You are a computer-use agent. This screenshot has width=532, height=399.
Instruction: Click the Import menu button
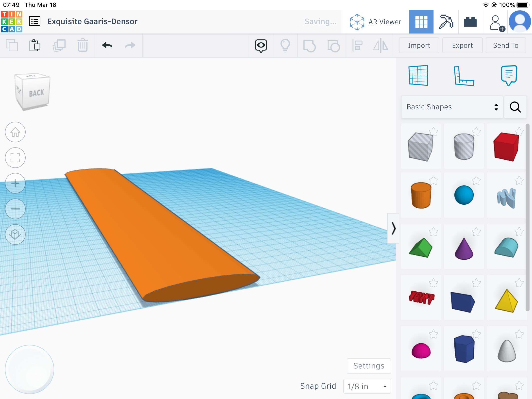click(418, 45)
